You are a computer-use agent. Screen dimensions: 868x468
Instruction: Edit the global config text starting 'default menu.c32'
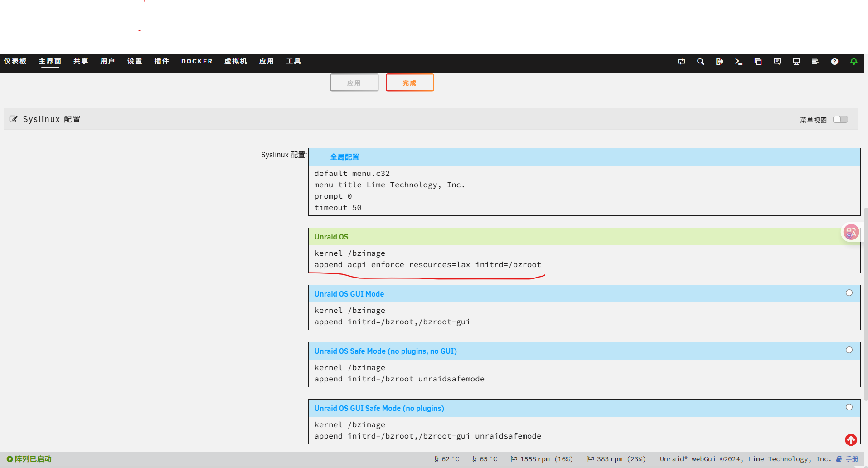click(x=584, y=190)
